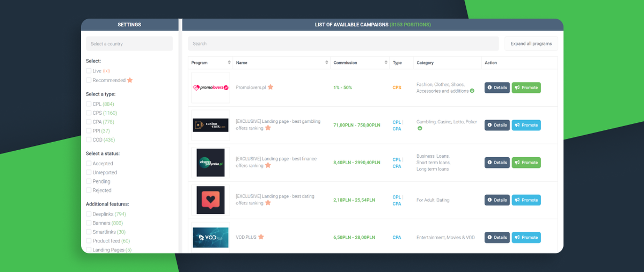Select the CPA type checkbox
Image resolution: width=644 pixels, height=272 pixels.
coord(89,122)
